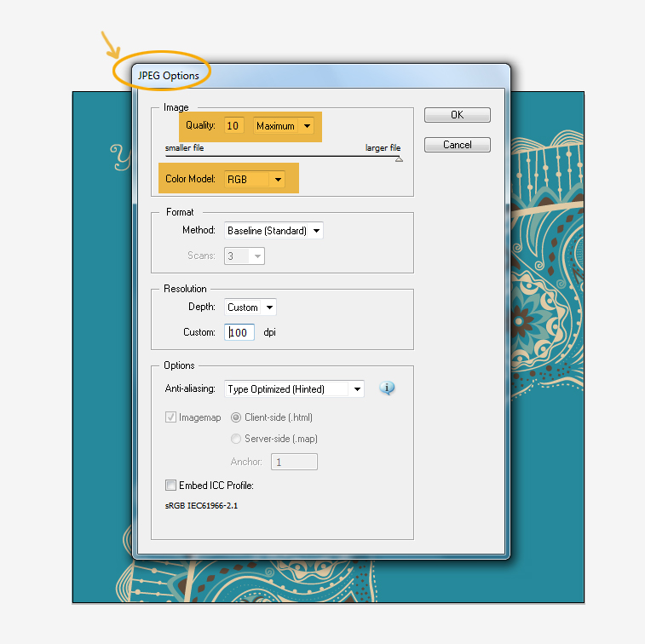
Task: Click the Custom dpi input field
Action: click(x=239, y=332)
